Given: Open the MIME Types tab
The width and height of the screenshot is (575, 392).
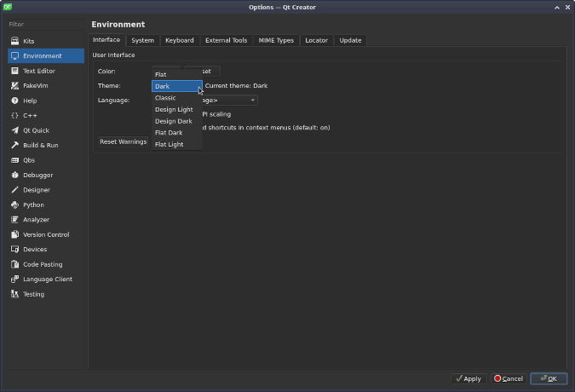Looking at the screenshot, I should [x=276, y=40].
